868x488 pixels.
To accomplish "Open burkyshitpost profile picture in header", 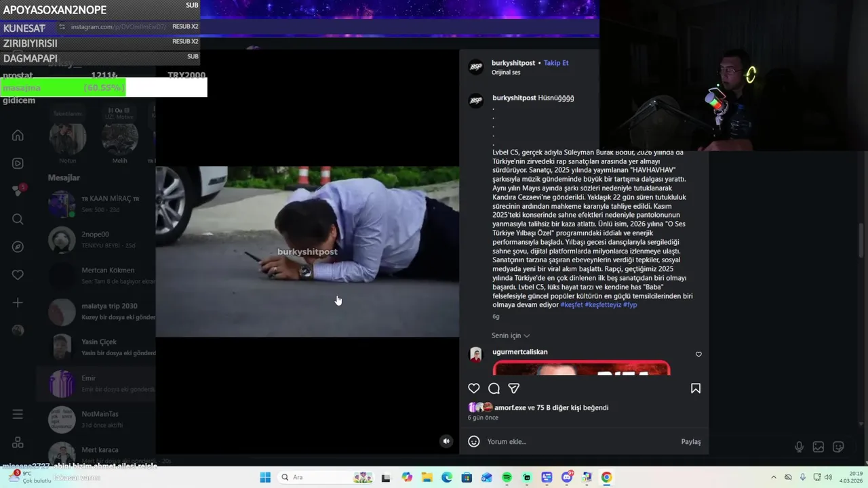I will (x=476, y=66).
